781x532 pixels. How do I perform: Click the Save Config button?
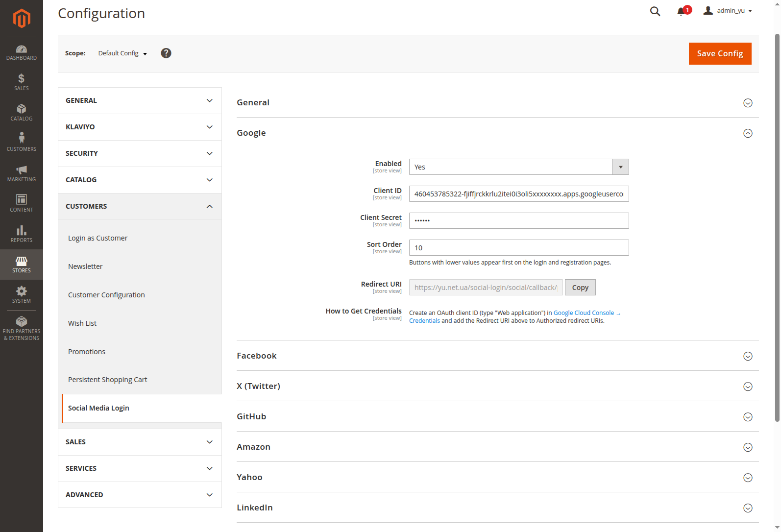click(x=720, y=53)
